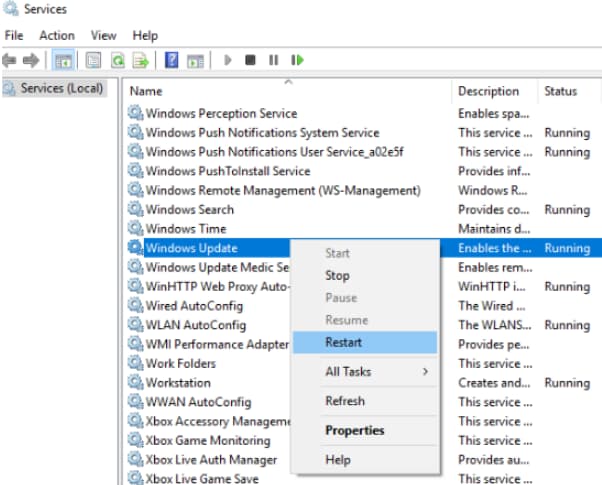This screenshot has height=485, width=602.
Task: Select Windows Remote Management (WS-Management) row
Action: click(x=283, y=190)
